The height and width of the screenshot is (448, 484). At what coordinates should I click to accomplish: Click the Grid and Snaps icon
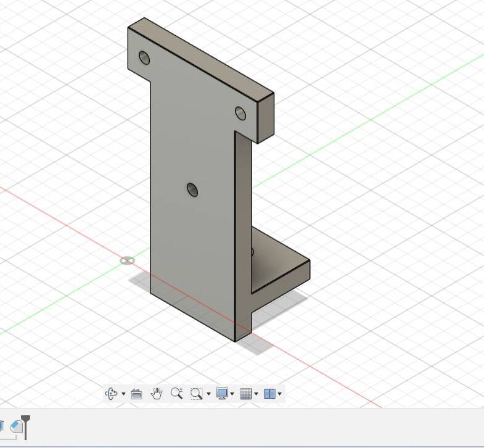[x=245, y=394]
